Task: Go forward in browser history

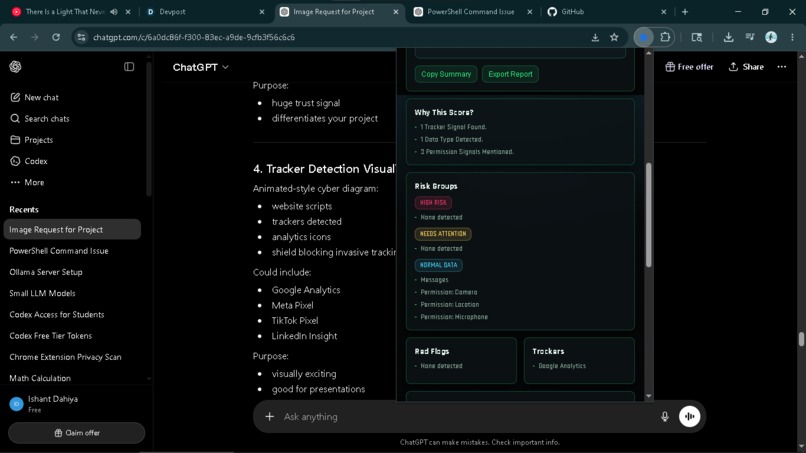Action: (34, 37)
